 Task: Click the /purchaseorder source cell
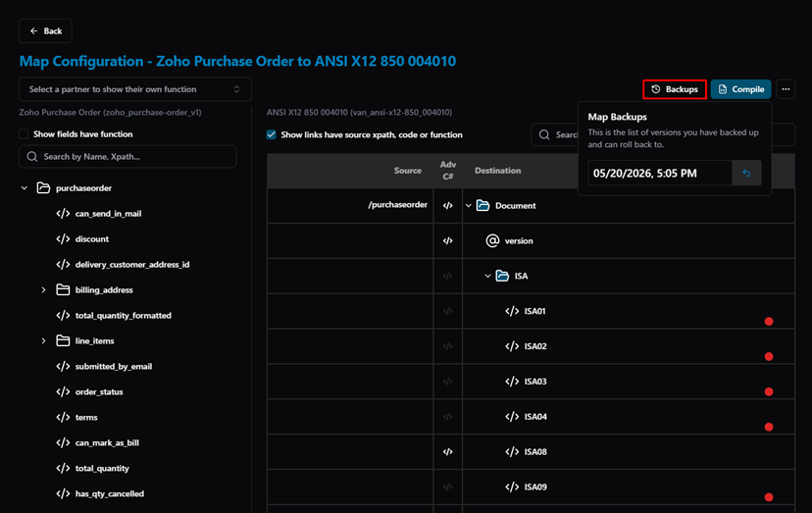350,205
